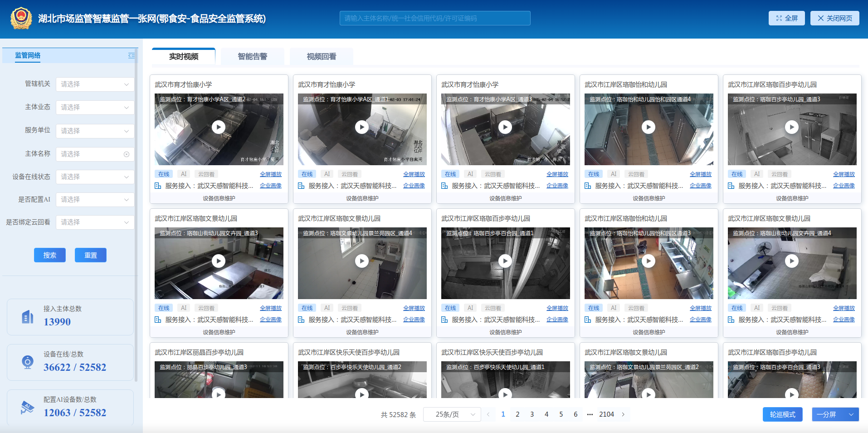Switch to the 视频回看 tab
This screenshot has width=868, height=433.
click(322, 56)
